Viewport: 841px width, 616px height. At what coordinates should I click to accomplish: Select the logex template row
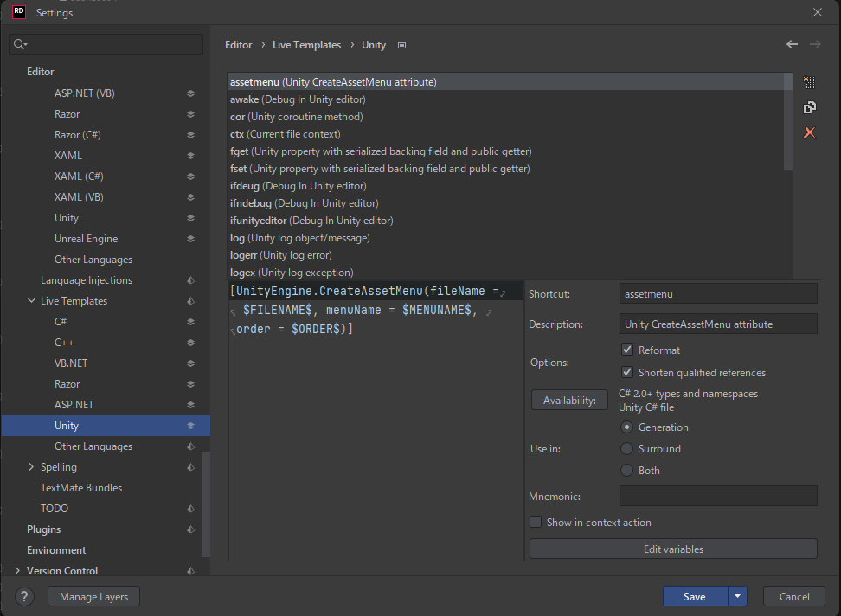(x=506, y=273)
